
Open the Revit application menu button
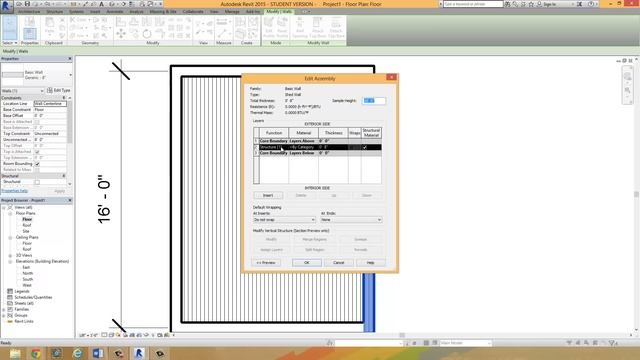click(6, 6)
